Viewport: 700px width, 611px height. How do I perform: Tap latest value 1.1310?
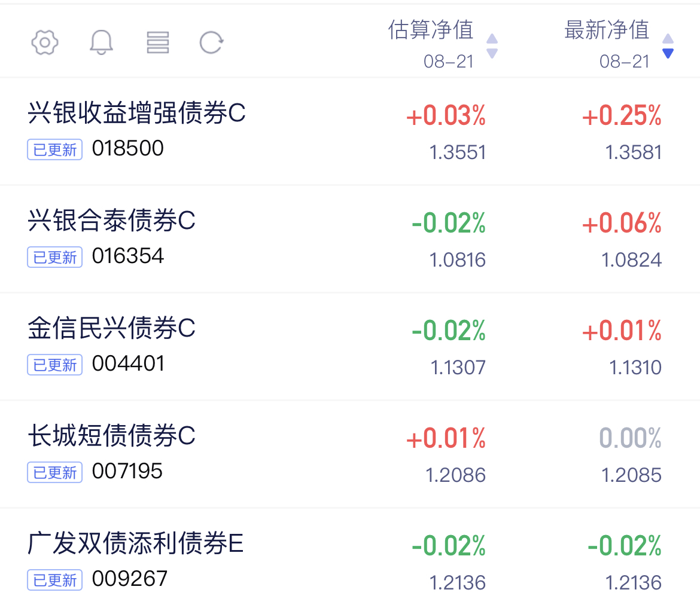(x=636, y=368)
